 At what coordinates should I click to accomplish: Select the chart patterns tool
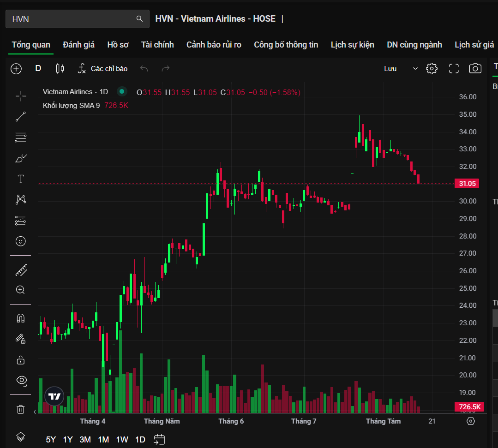pos(21,199)
